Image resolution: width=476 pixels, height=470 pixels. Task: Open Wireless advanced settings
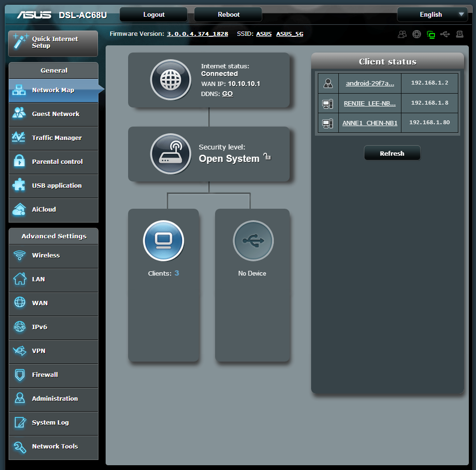[54, 256]
